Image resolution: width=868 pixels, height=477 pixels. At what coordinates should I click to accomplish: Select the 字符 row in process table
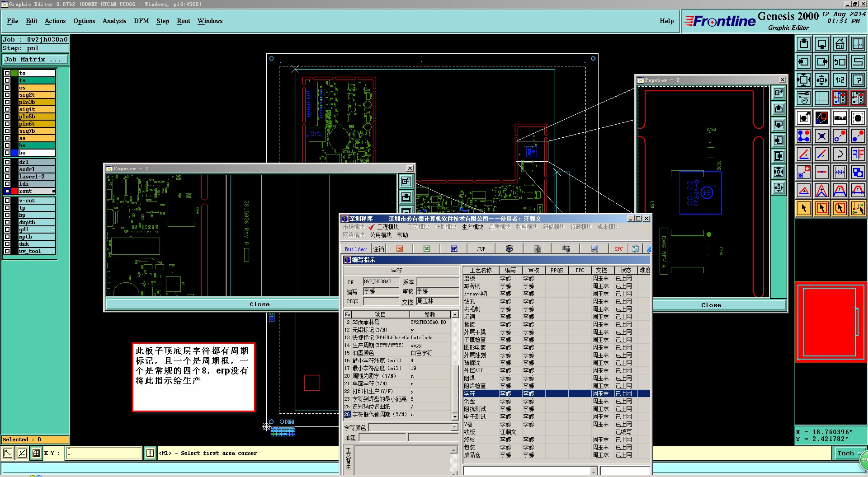557,394
